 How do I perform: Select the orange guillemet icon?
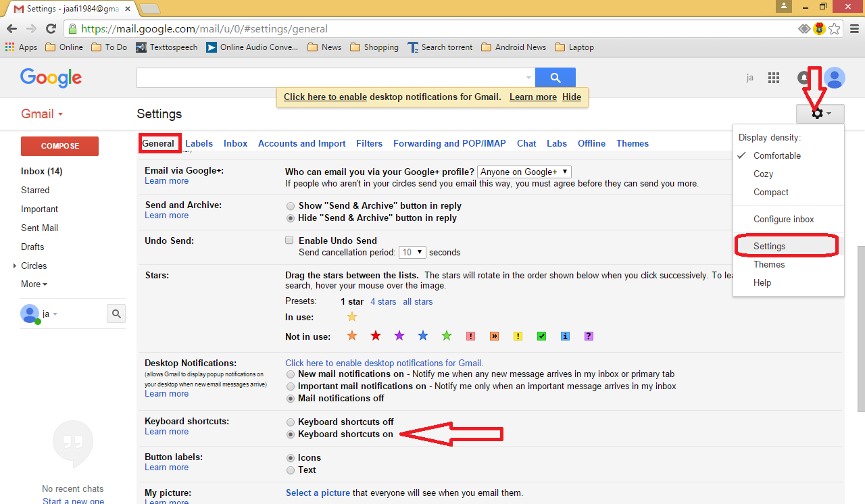(495, 336)
